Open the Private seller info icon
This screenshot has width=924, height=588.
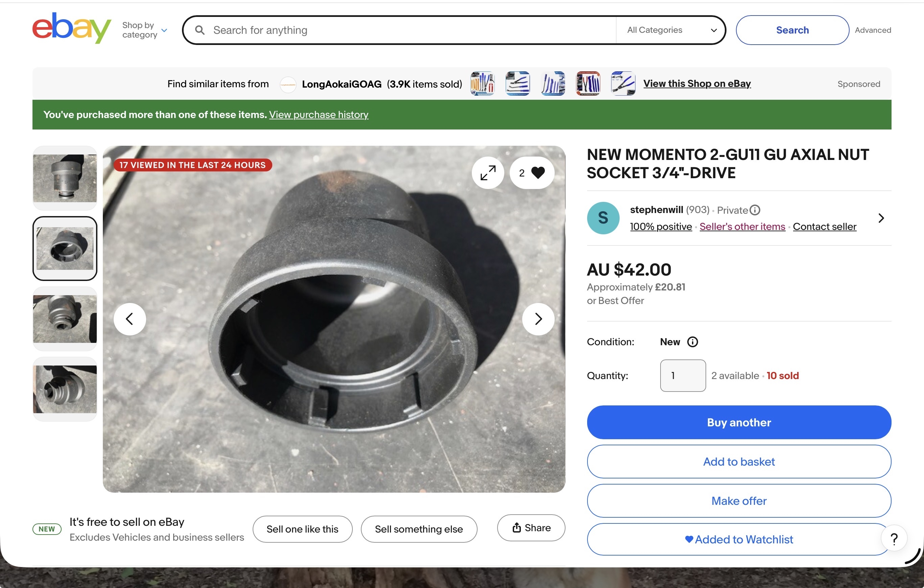coord(755,210)
